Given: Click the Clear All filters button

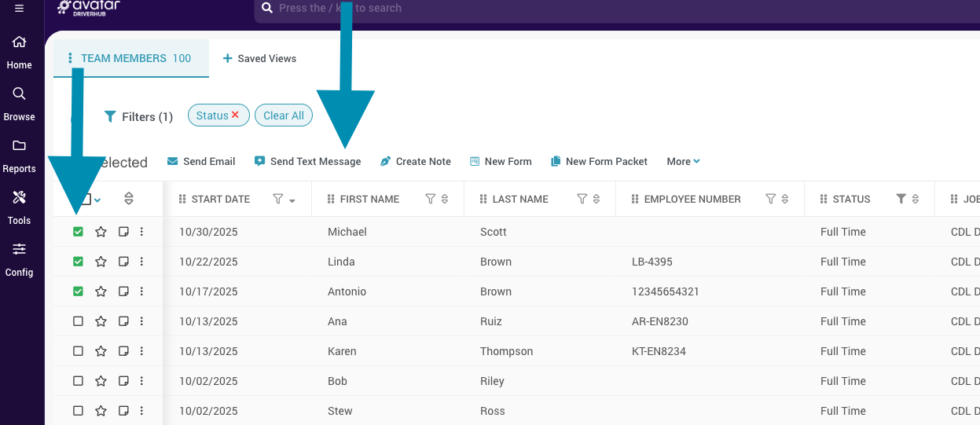Looking at the screenshot, I should click(x=283, y=115).
